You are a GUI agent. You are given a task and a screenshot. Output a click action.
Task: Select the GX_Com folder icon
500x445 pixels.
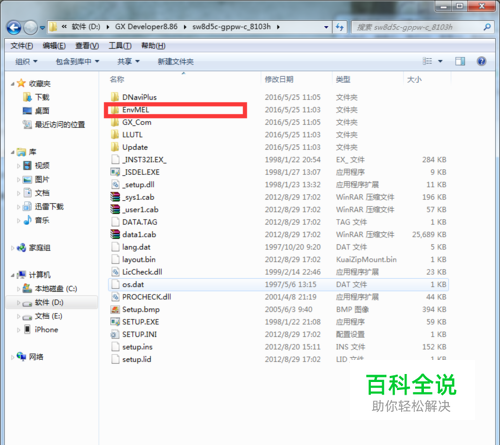[115, 122]
